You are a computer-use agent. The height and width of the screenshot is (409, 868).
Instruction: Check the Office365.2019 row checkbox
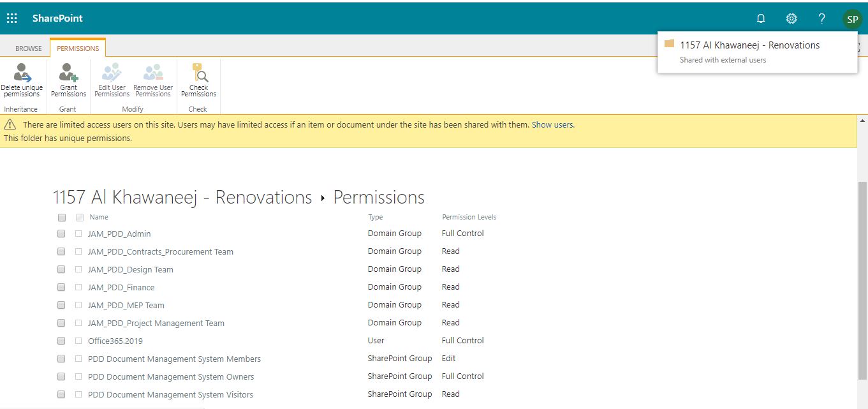(x=61, y=341)
